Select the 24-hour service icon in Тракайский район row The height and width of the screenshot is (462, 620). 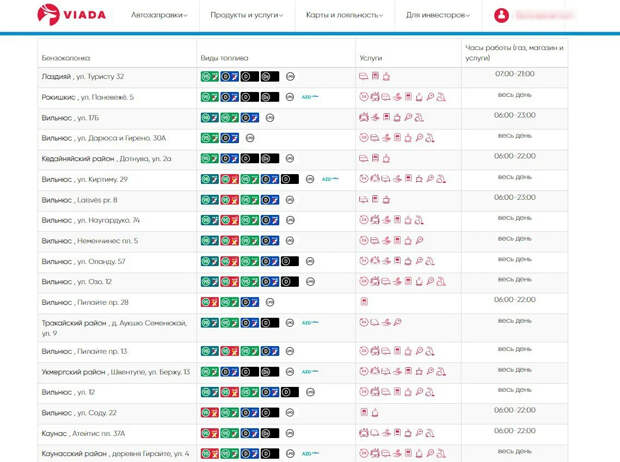[364, 322]
